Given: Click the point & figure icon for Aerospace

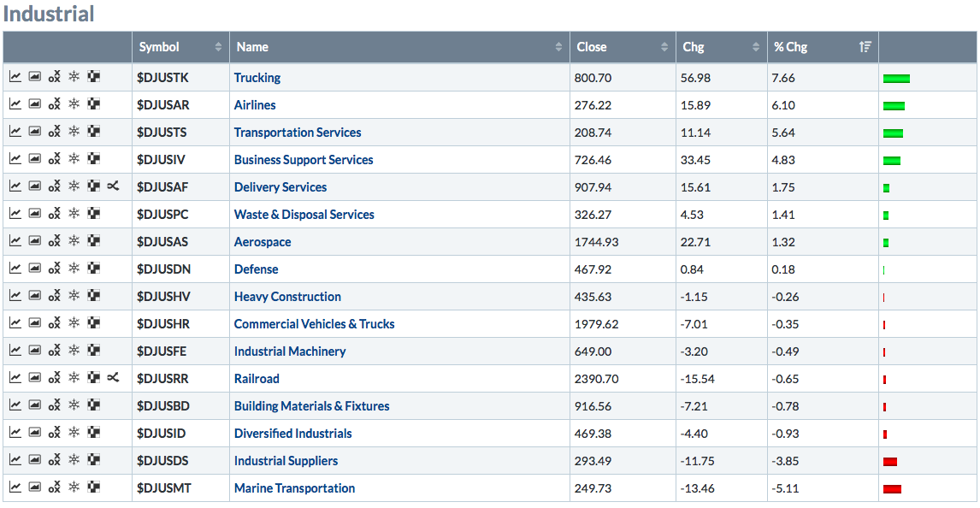Looking at the screenshot, I should (x=55, y=241).
